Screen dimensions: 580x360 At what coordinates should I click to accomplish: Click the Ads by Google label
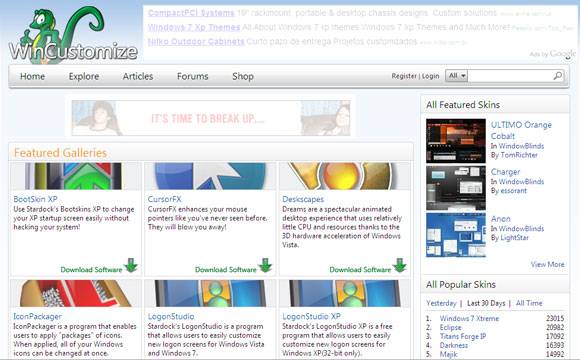[x=553, y=54]
